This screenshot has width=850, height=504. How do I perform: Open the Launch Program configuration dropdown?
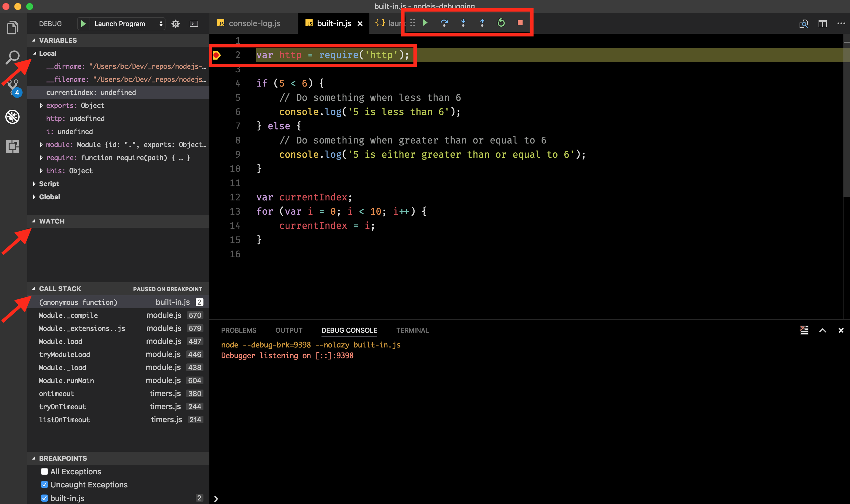pos(128,24)
